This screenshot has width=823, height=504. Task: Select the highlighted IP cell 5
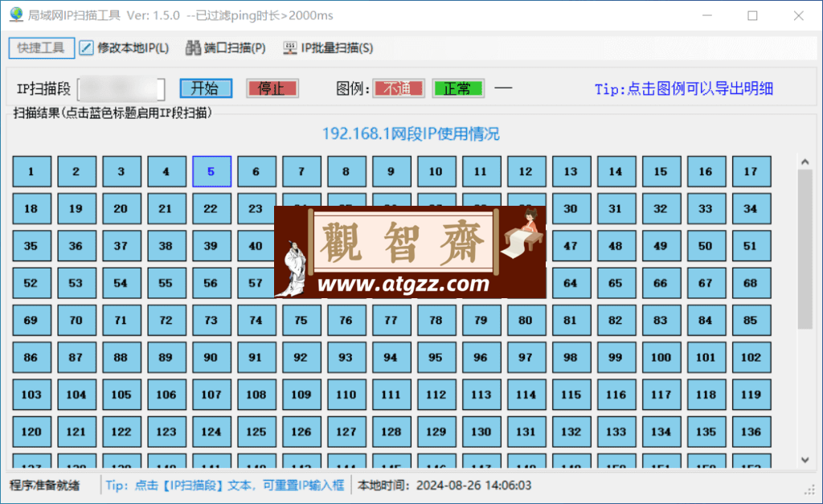[211, 171]
